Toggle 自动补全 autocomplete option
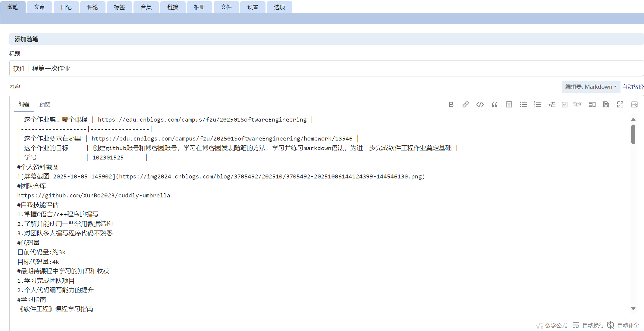 tap(623, 325)
